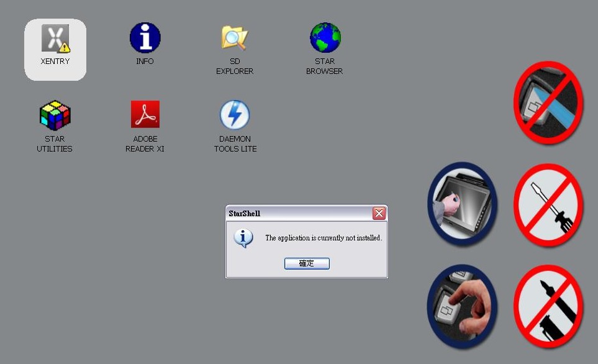The image size is (598, 364).
Task: Open SD Explorer folder icon
Action: coord(234,38)
